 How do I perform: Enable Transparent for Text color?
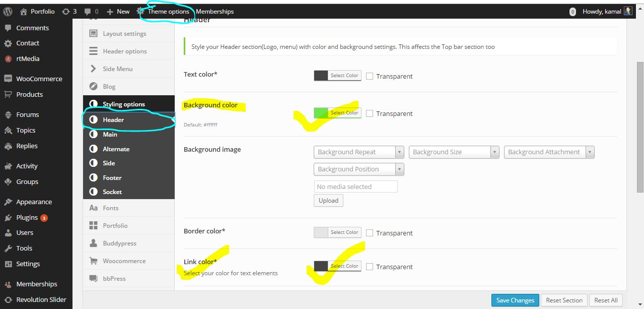coord(370,76)
